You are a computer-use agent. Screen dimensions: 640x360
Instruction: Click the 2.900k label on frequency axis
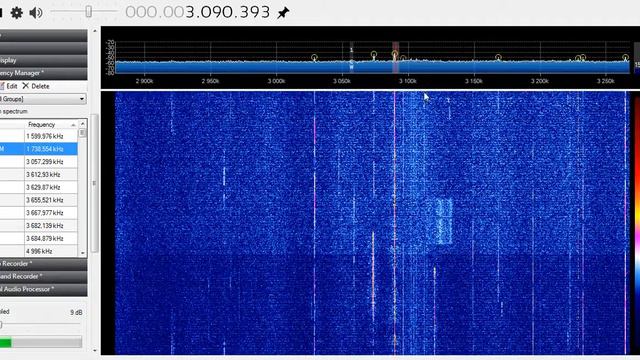click(x=144, y=81)
